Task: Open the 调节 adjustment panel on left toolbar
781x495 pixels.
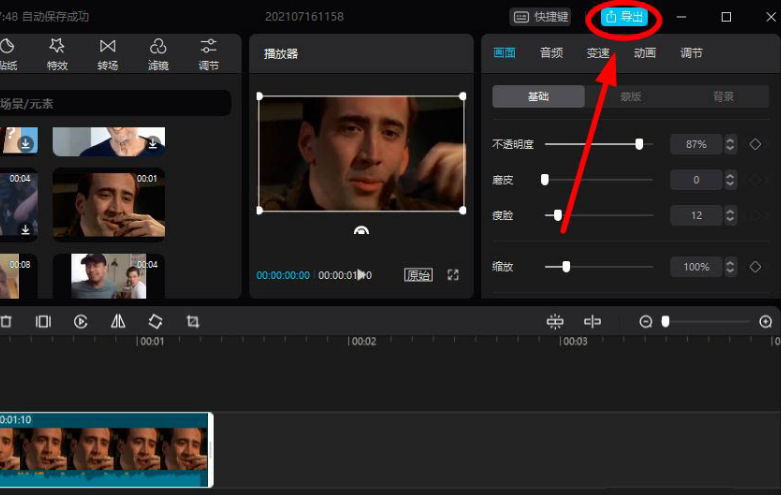Action: (208, 53)
